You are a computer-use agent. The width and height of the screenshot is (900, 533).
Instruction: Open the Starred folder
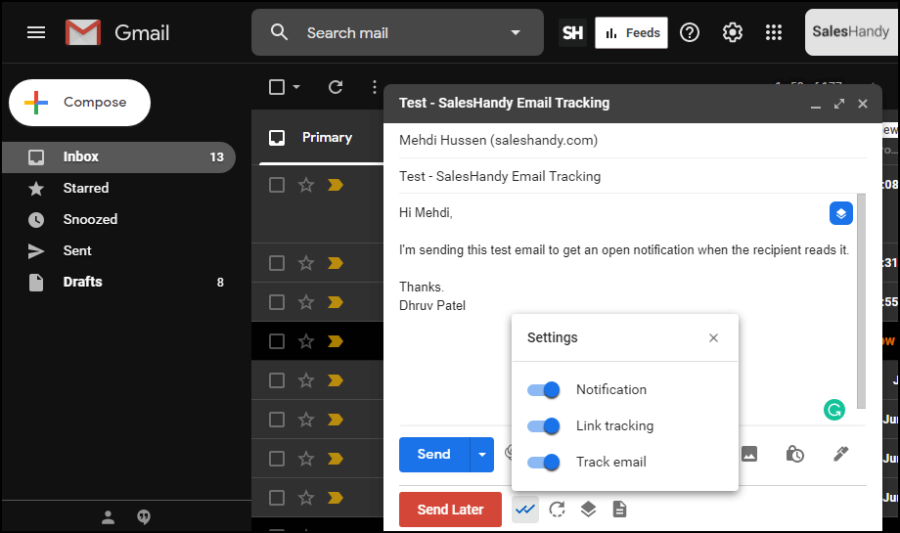click(86, 188)
